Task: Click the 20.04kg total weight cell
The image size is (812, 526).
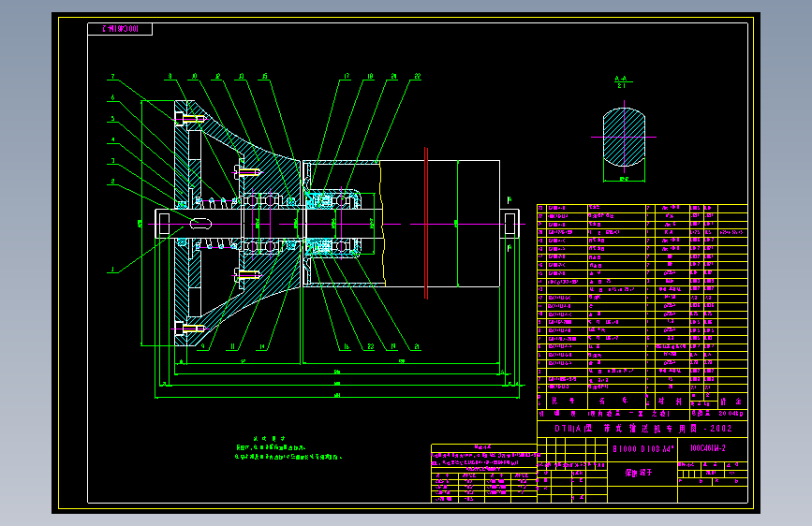Action: coord(731,414)
